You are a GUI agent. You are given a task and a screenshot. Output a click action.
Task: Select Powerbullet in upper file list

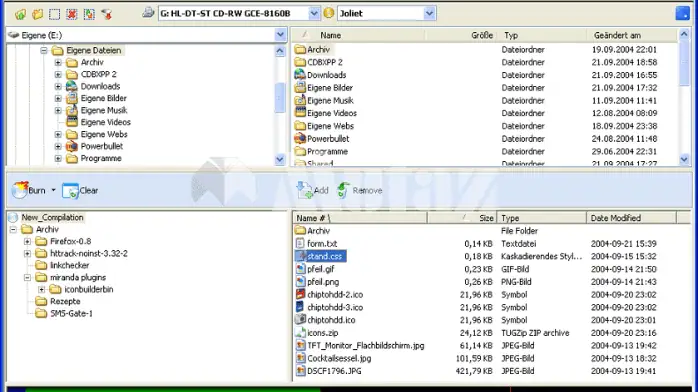(328, 139)
